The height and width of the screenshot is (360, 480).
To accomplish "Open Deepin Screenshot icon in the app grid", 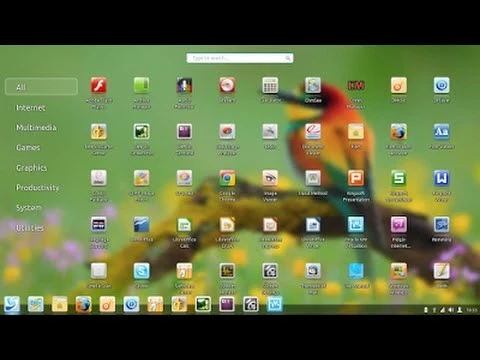I will tap(141, 132).
